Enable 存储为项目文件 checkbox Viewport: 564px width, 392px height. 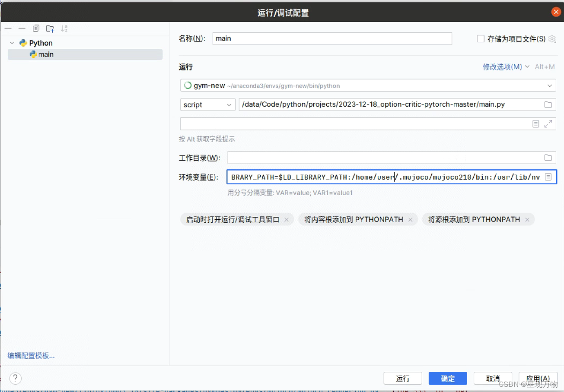coord(480,39)
